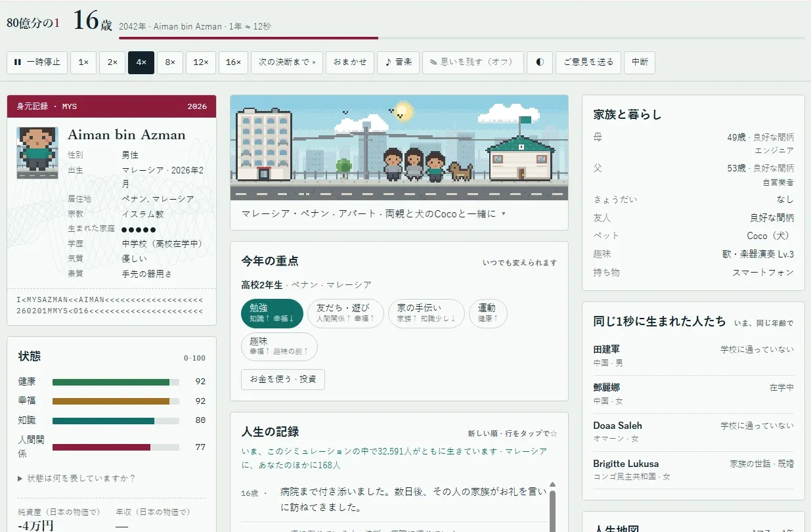811x532 pixels.
Task: Pick the 家の手伝い focus pill
Action: point(426,313)
